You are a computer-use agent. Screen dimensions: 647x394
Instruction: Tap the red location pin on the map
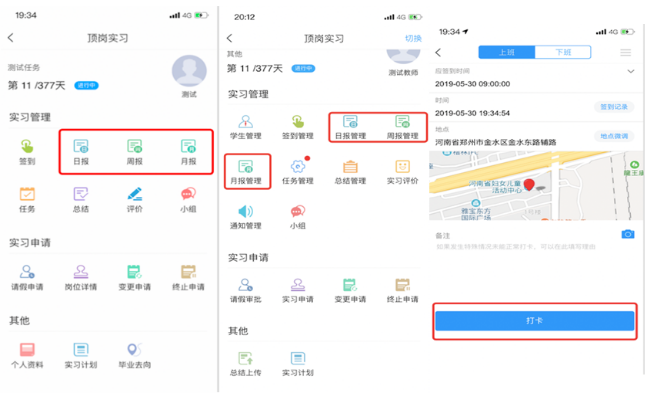(x=529, y=184)
